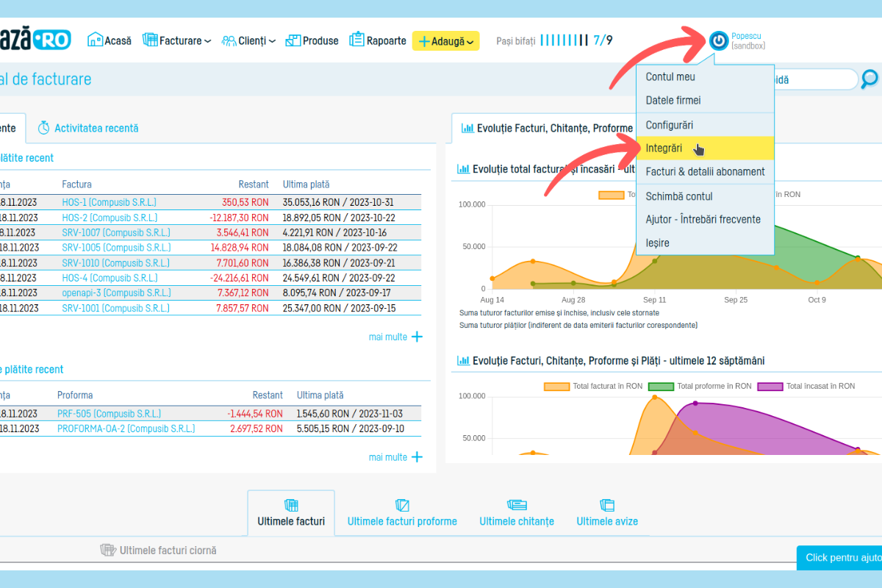Expand the Clienți dropdown menu
The height and width of the screenshot is (588, 882).
(249, 41)
